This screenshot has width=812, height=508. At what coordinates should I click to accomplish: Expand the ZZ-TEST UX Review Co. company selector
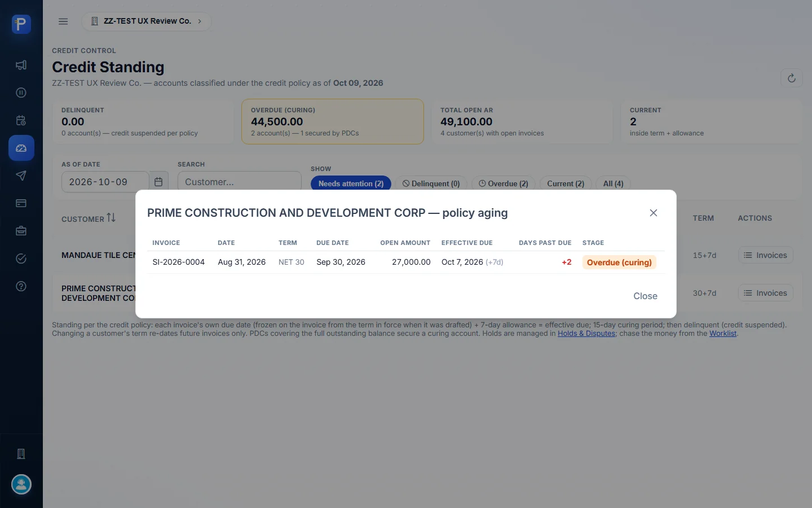click(x=147, y=21)
